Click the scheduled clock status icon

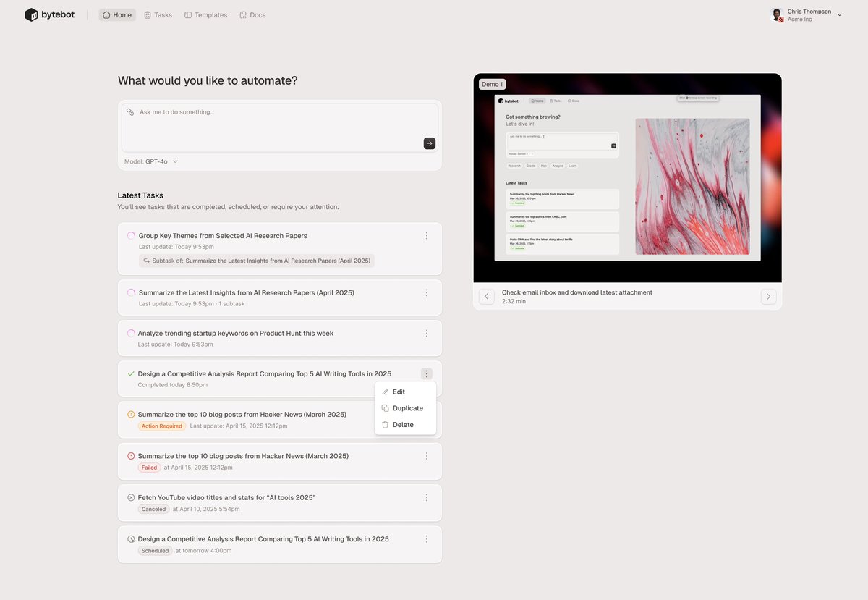click(131, 539)
